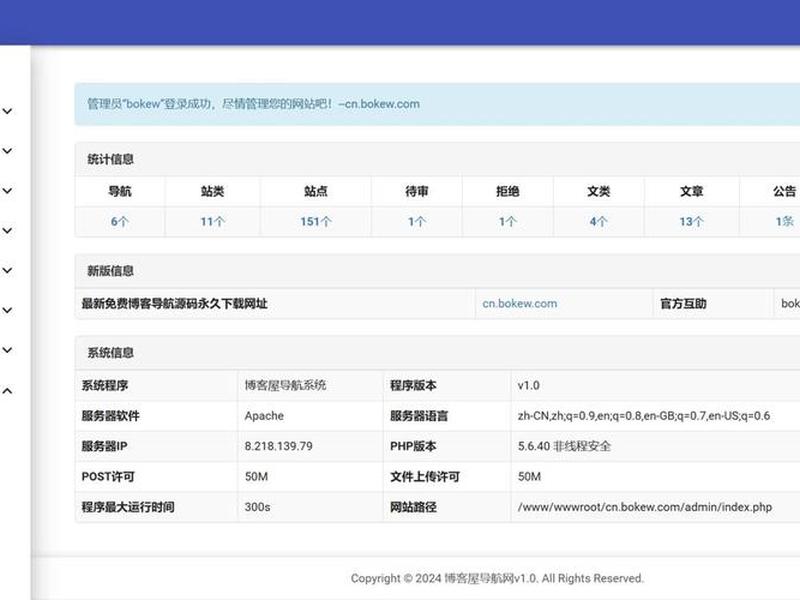This screenshot has width=800, height=600.
Task: Open the 1条 公告 count link
Action: (785, 221)
